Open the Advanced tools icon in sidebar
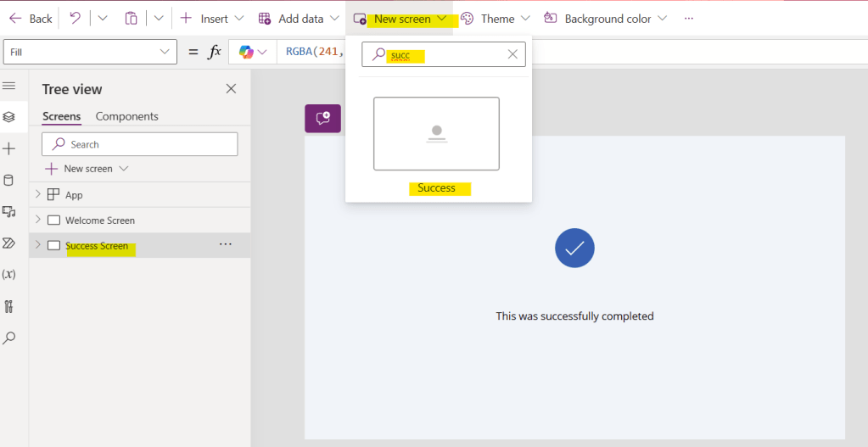This screenshot has width=868, height=447. 9,306
